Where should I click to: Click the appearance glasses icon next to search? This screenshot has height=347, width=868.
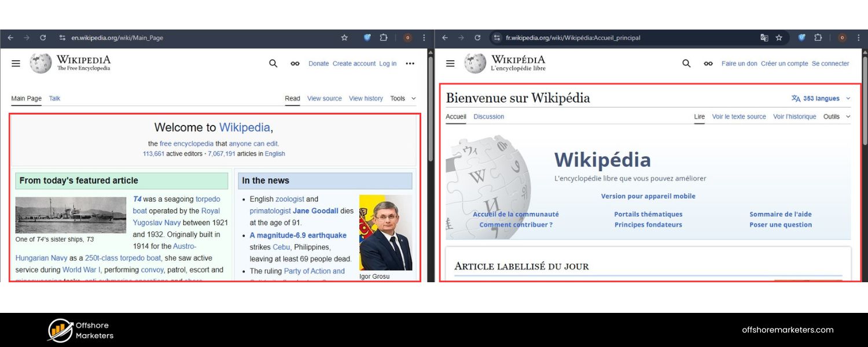pyautogui.click(x=295, y=64)
